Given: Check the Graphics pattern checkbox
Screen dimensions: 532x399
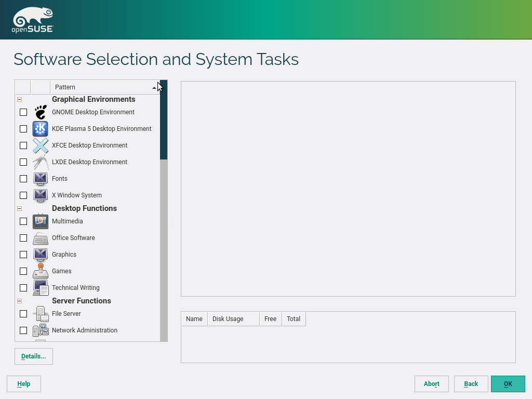Looking at the screenshot, I should coord(23,255).
